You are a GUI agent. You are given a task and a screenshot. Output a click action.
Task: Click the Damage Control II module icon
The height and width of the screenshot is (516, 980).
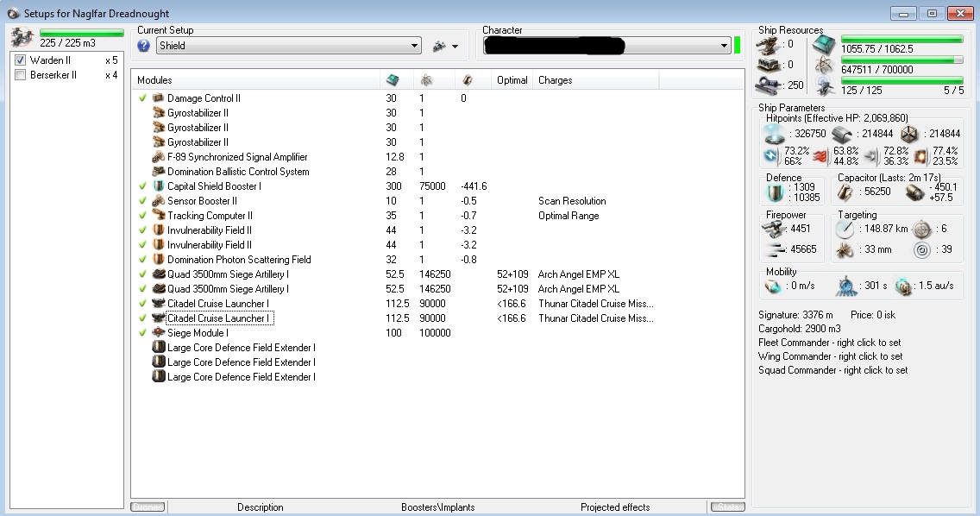158,98
